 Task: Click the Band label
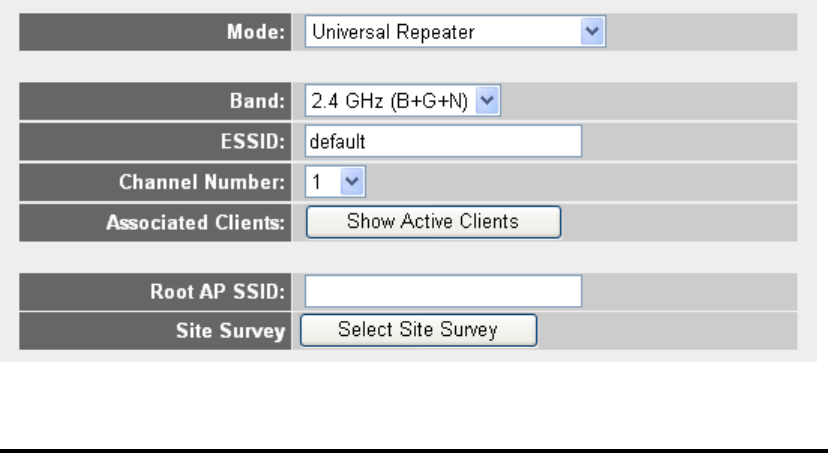[263, 103]
